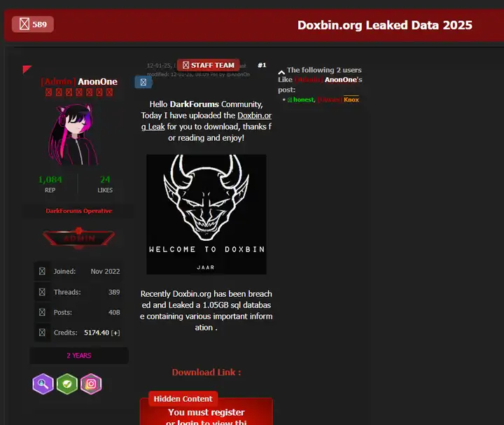This screenshot has width=504, height=425.
Task: Open AnonOne's profile name link
Action: click(97, 82)
